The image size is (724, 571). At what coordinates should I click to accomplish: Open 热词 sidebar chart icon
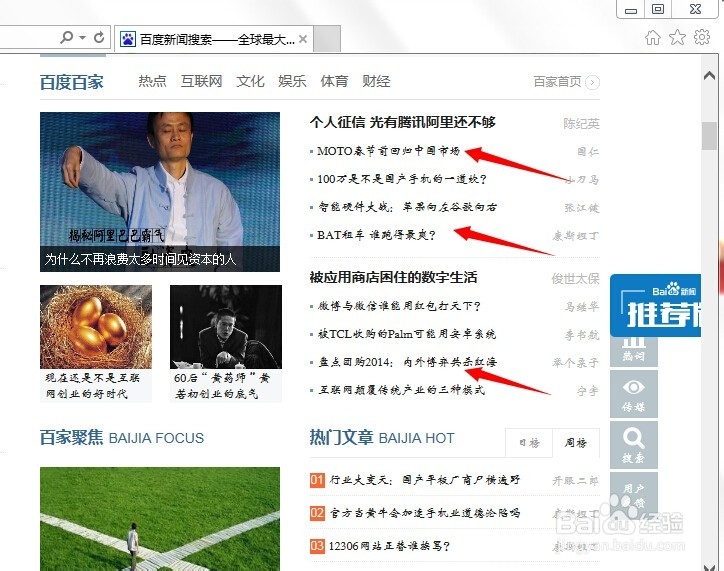(x=634, y=352)
